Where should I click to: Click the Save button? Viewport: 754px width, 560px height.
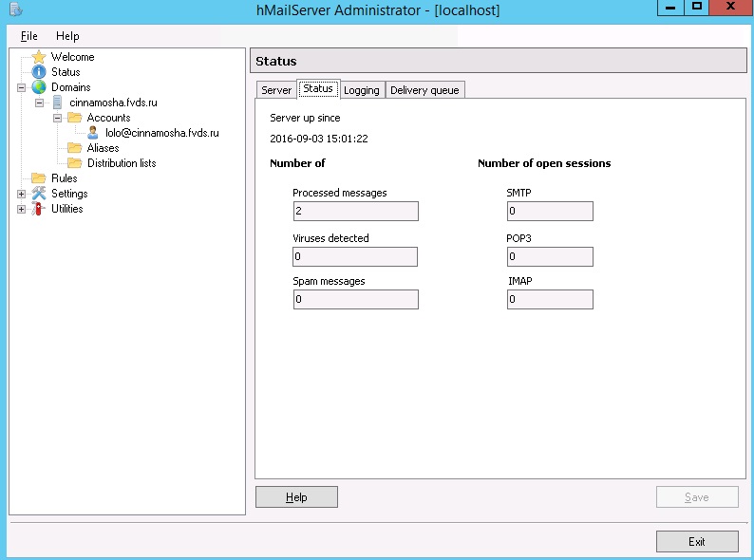[x=697, y=497]
